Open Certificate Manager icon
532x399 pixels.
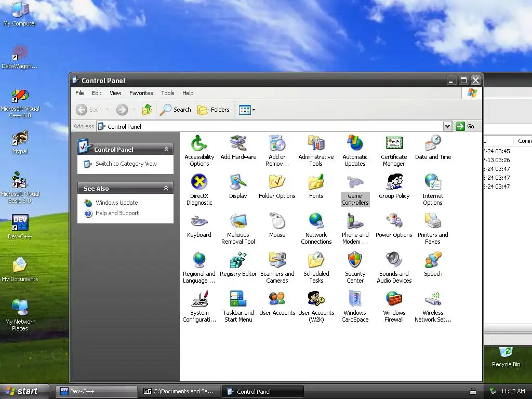(394, 151)
